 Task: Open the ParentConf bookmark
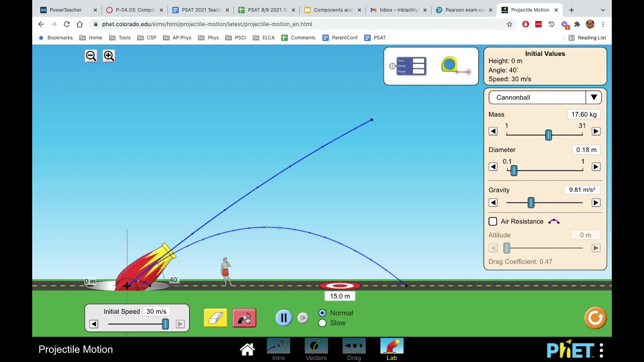tap(340, 38)
